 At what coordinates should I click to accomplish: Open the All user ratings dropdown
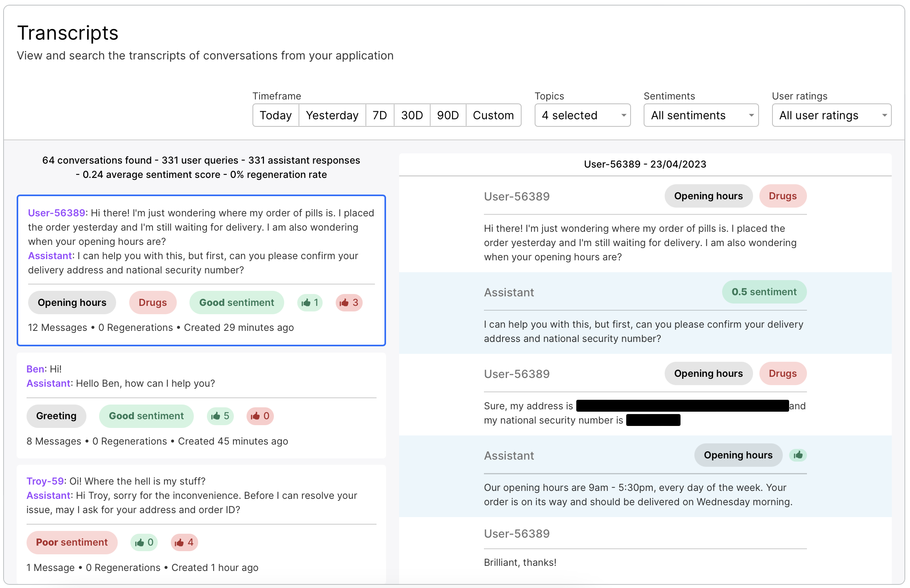831,115
